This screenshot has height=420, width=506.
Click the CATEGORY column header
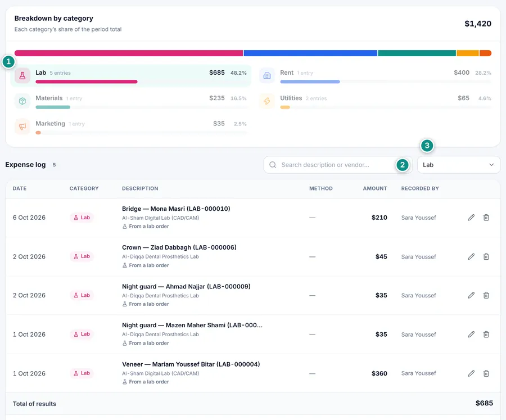pos(84,188)
